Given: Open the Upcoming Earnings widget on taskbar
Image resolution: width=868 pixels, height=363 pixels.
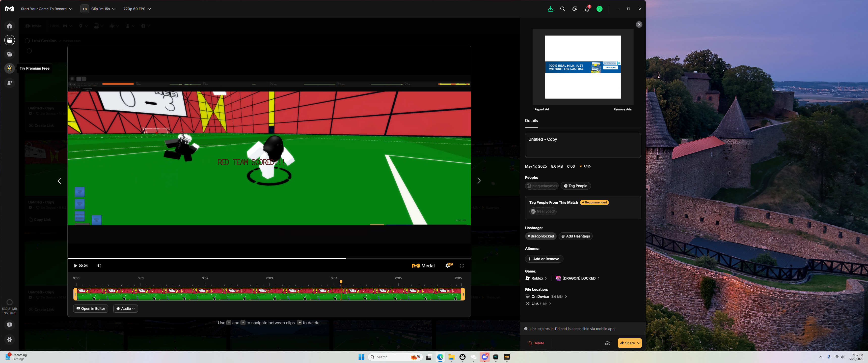Looking at the screenshot, I should [x=16, y=357].
